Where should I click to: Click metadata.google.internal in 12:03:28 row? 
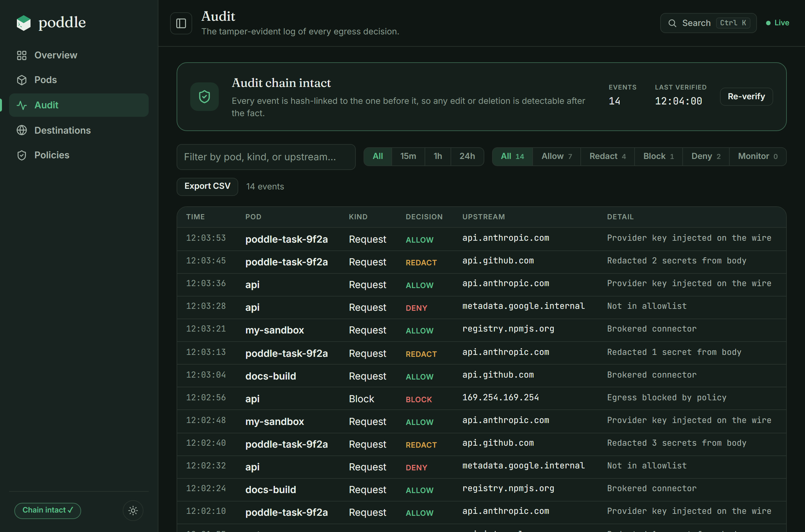tap(524, 306)
